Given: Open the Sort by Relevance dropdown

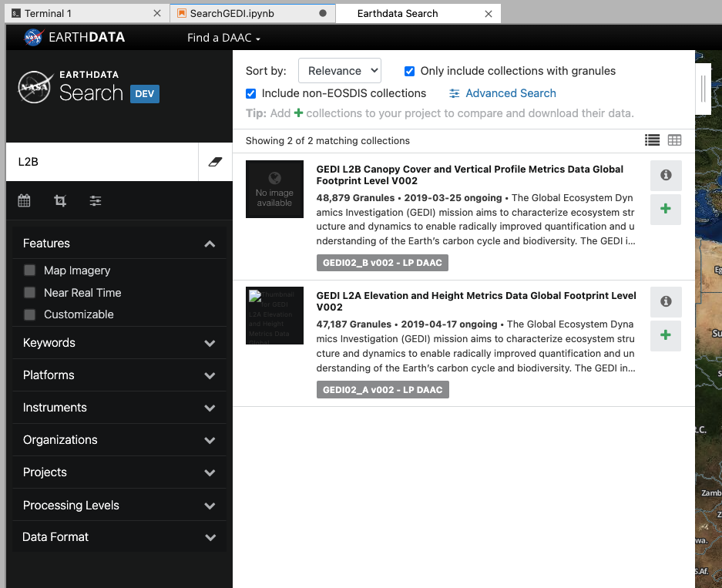Looking at the screenshot, I should [x=340, y=71].
